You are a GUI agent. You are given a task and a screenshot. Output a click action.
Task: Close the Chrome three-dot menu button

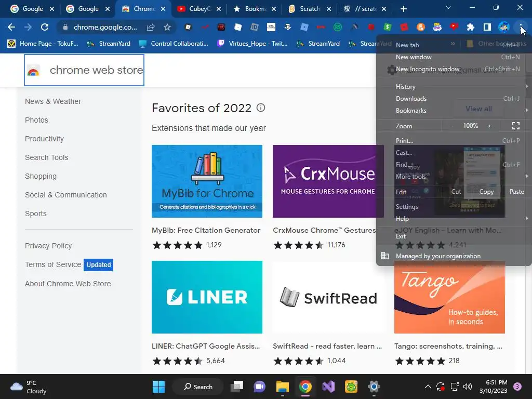tap(521, 27)
